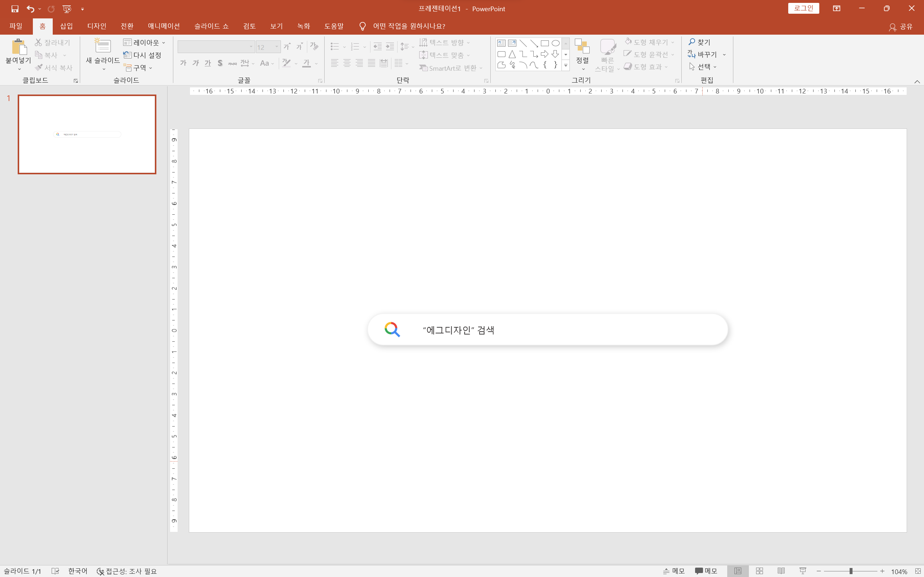Select the oval shape in shapes gallery

pos(556,43)
